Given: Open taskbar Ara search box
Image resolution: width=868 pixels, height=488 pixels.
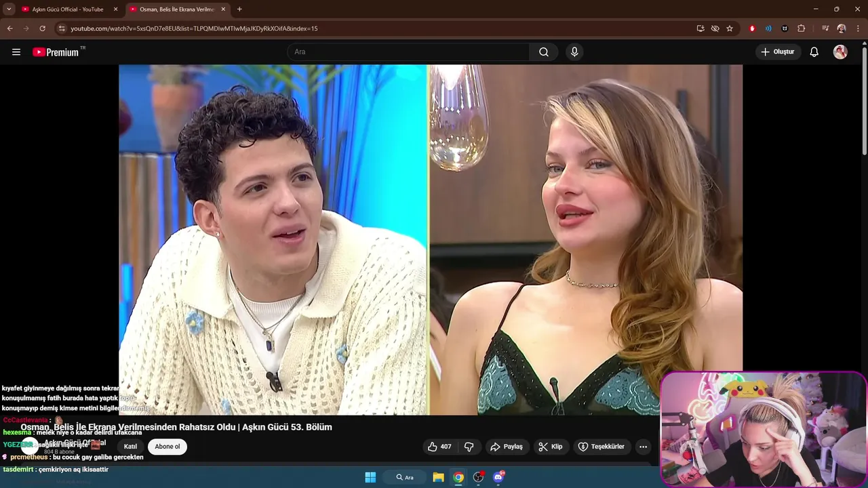Looking at the screenshot, I should pos(405,477).
